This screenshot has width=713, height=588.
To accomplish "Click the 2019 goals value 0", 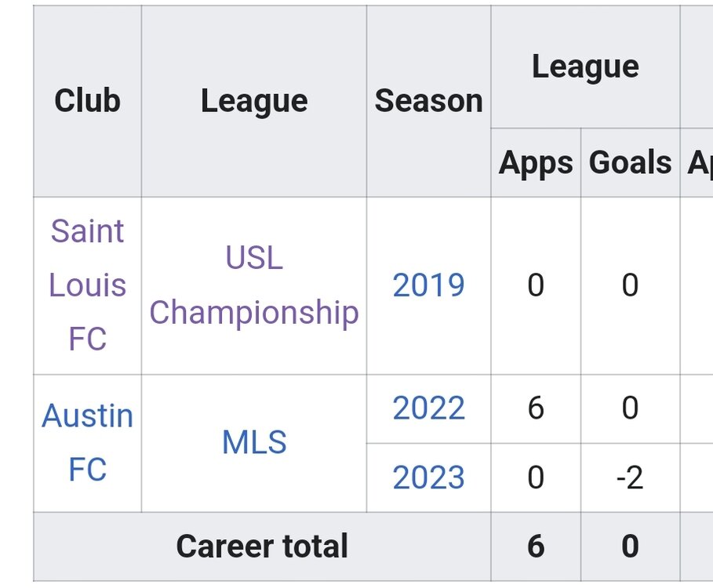I will (x=630, y=285).
